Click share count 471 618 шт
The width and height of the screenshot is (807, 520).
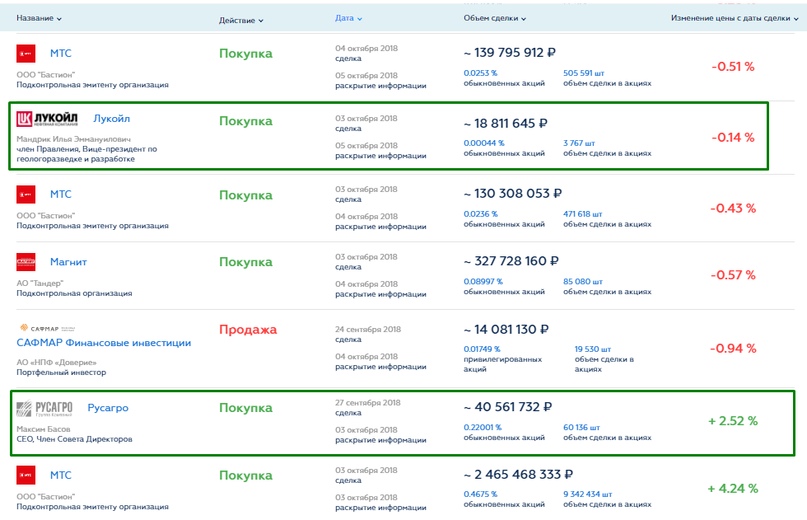583,214
